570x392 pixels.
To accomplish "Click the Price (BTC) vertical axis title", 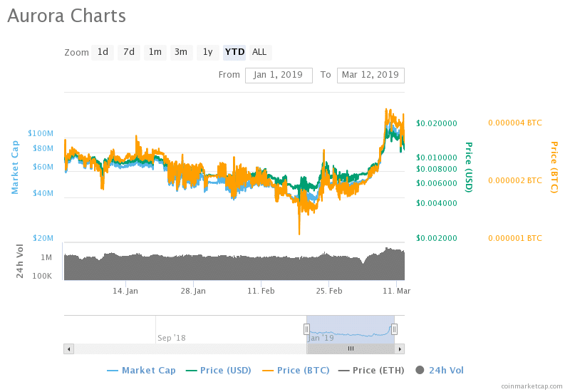I will (x=554, y=167).
